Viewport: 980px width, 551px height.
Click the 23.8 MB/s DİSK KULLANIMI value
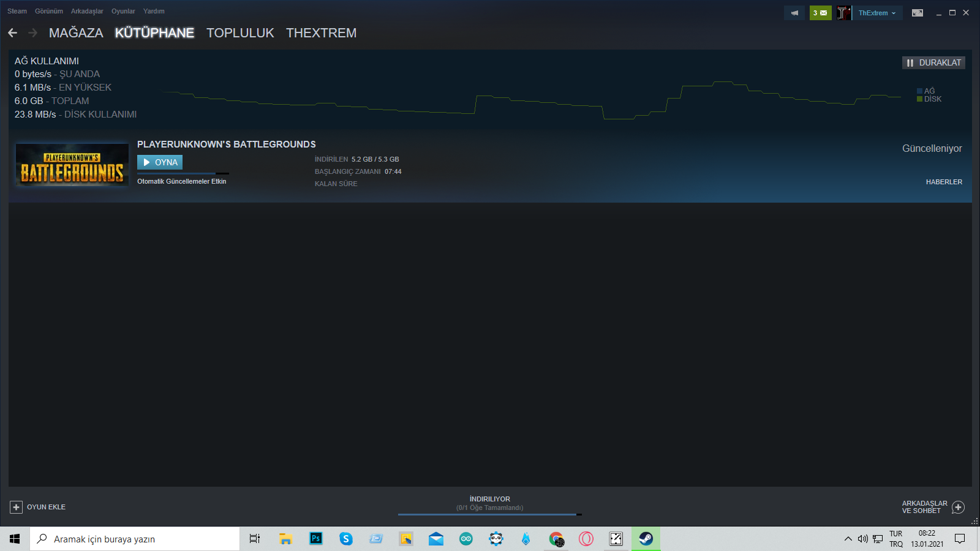click(76, 114)
